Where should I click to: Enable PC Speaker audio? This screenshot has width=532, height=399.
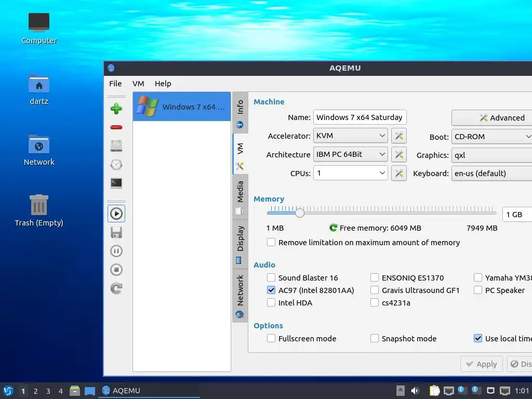[478, 290]
